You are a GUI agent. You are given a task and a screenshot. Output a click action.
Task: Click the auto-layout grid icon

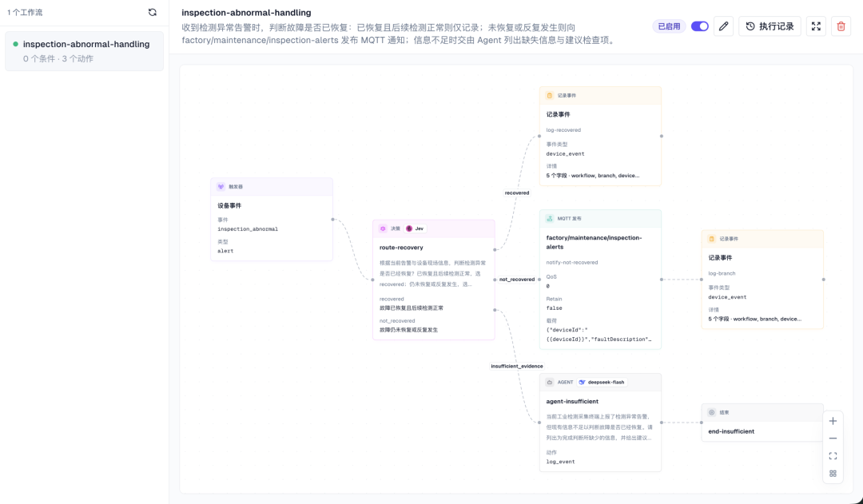(833, 474)
